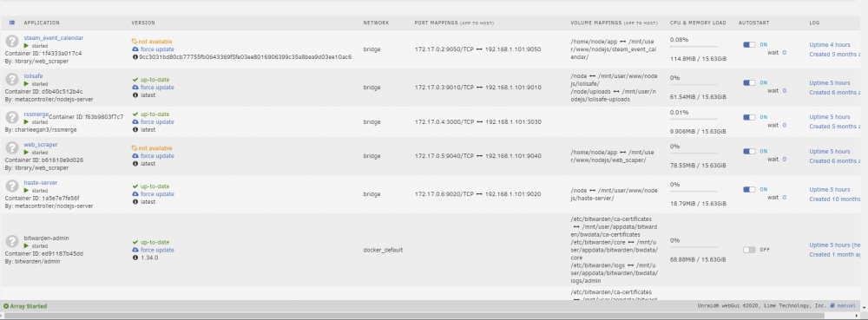Click the cloud force update icon for lolisafe
This screenshot has height=320, width=868.
click(x=135, y=88)
